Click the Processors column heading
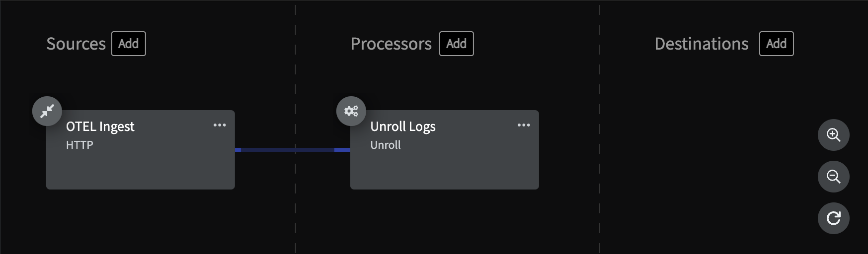868x254 pixels. click(391, 44)
